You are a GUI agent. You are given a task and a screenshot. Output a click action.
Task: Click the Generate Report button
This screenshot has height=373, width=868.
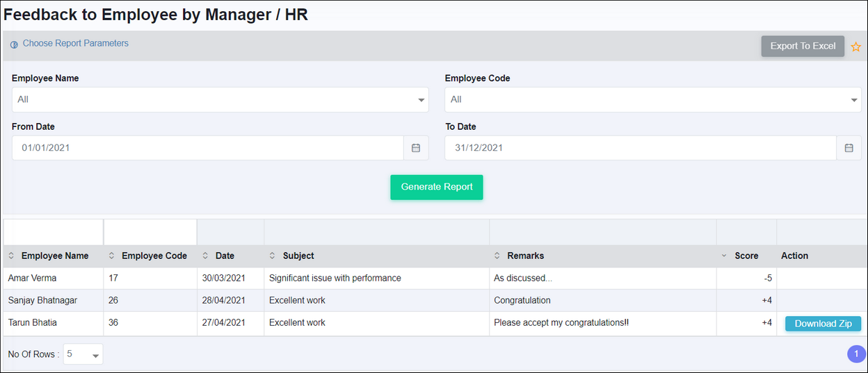[437, 187]
